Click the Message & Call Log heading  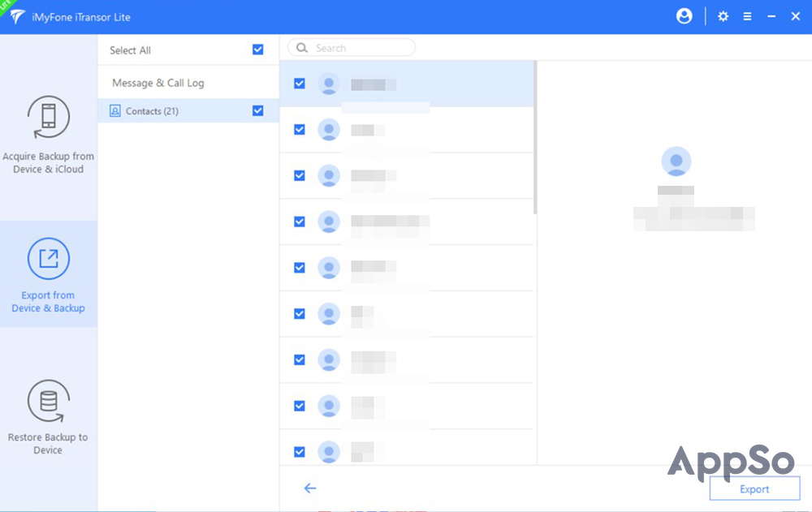pyautogui.click(x=158, y=83)
